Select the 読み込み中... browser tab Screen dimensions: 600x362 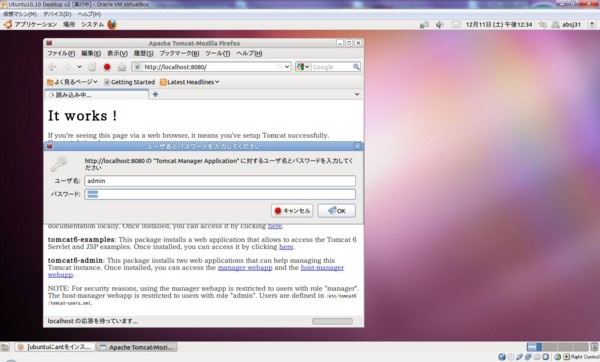[96, 95]
